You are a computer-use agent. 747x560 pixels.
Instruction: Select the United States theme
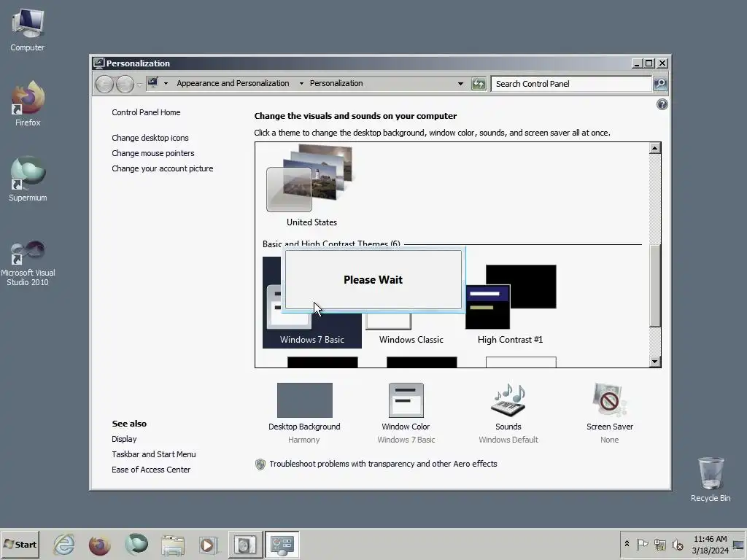tap(311, 187)
